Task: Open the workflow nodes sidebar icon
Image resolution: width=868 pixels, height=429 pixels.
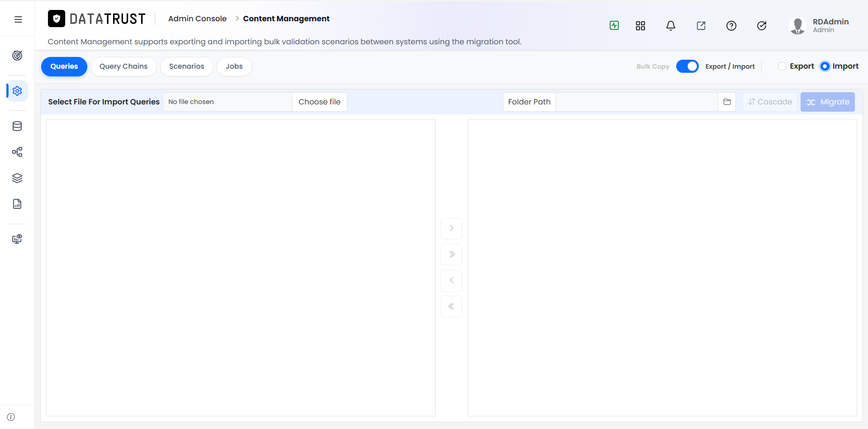Action: 17,152
